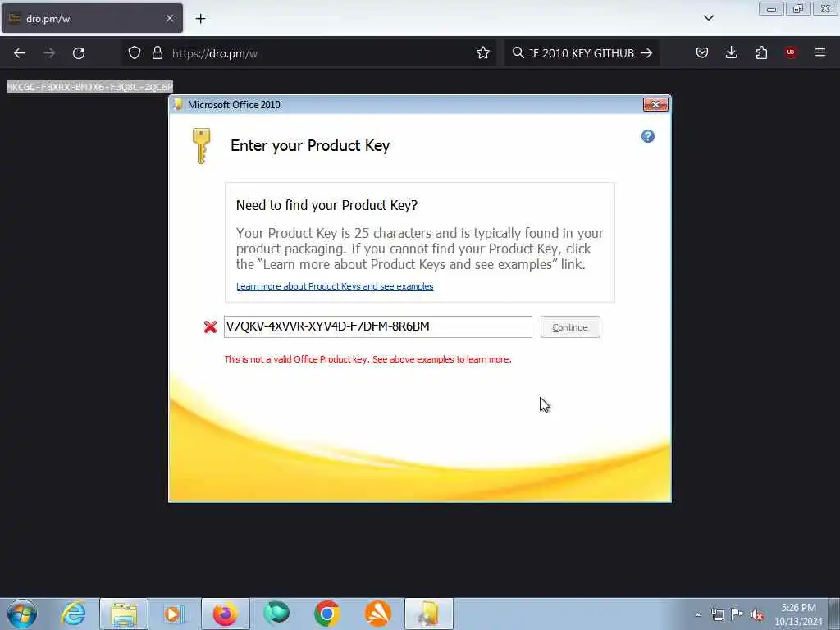Bookmark this page with the star
840x630 pixels.
pos(482,52)
